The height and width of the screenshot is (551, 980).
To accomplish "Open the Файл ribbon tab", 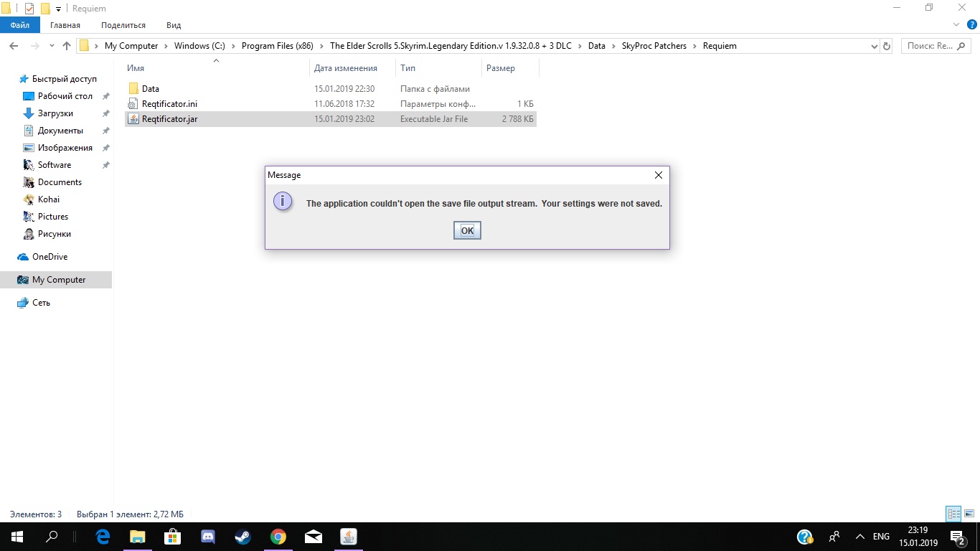I will pyautogui.click(x=20, y=25).
